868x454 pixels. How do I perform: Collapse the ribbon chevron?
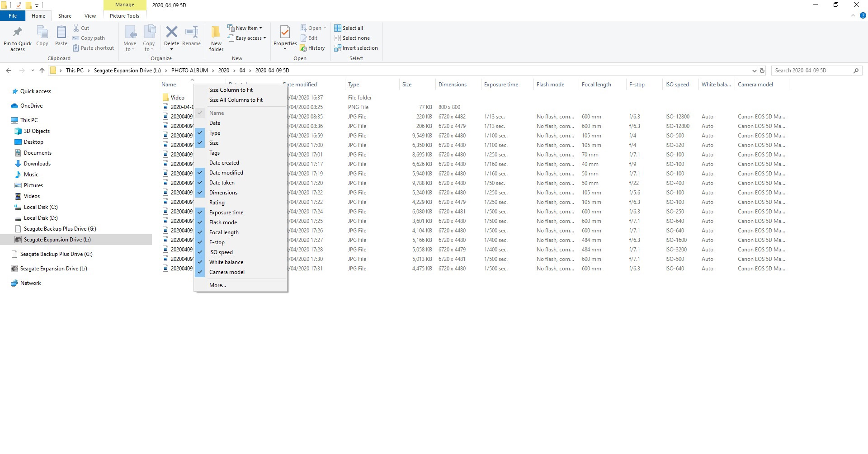tap(853, 15)
